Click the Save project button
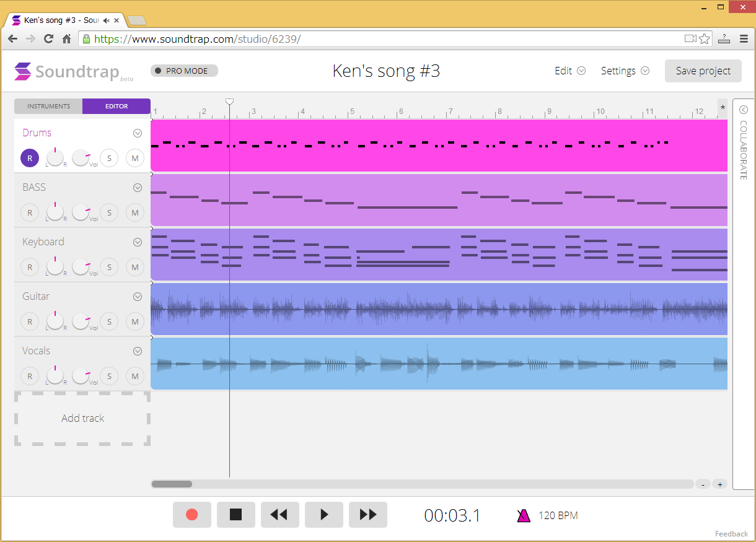Image resolution: width=756 pixels, height=542 pixels. (x=703, y=71)
